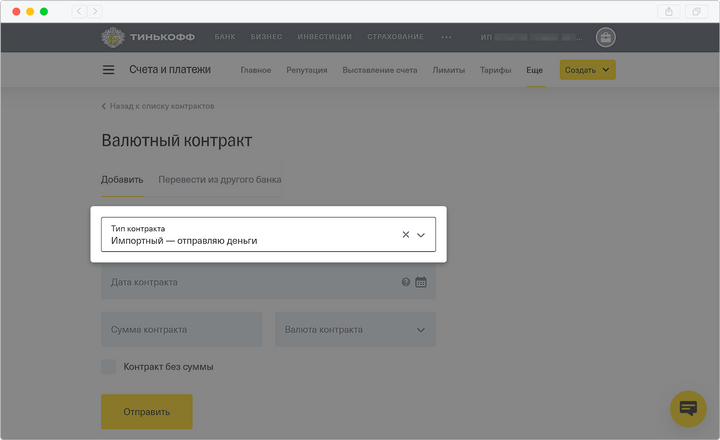
Task: Open the hamburger menu icon
Action: click(x=108, y=70)
